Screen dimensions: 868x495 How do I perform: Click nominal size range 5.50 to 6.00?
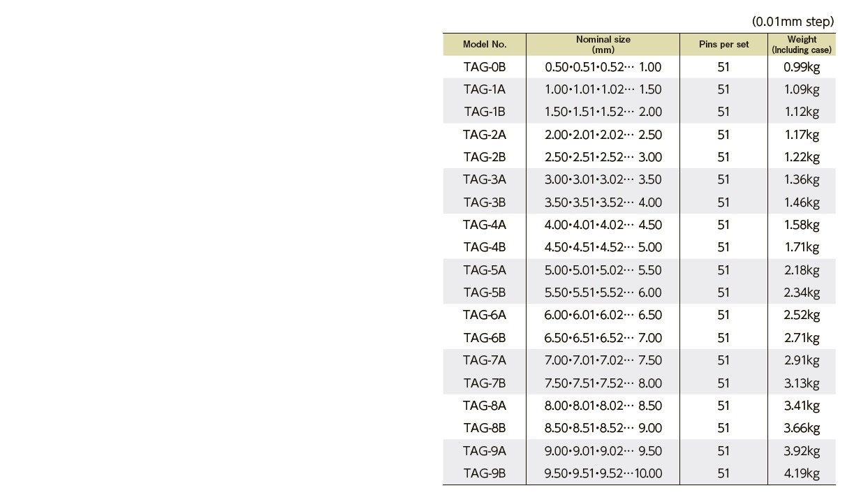603,293
